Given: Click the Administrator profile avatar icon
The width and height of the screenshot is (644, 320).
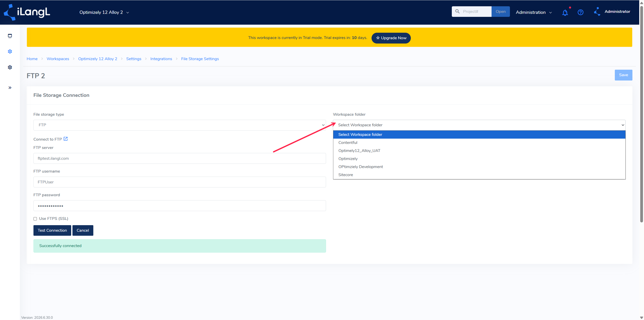Looking at the screenshot, I should (597, 12).
